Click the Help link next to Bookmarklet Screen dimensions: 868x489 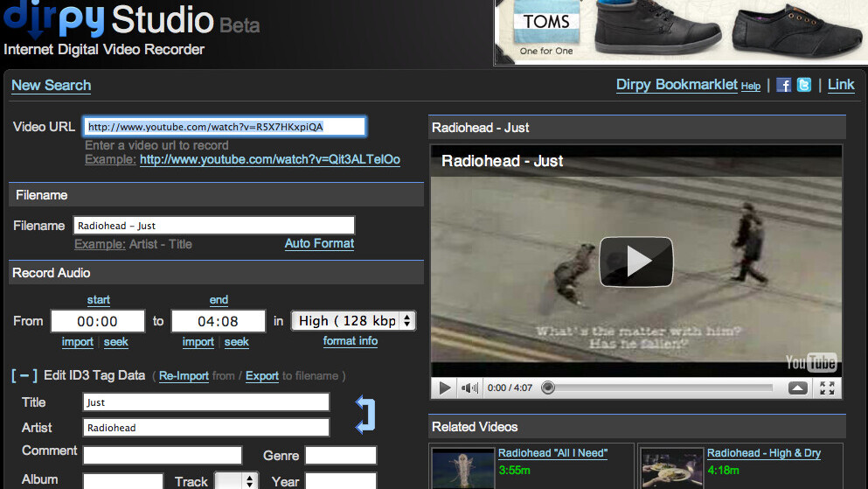click(751, 87)
